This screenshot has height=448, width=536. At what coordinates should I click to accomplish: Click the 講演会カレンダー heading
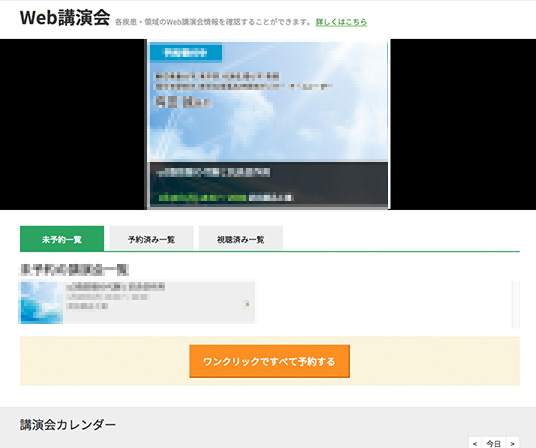click(68, 425)
